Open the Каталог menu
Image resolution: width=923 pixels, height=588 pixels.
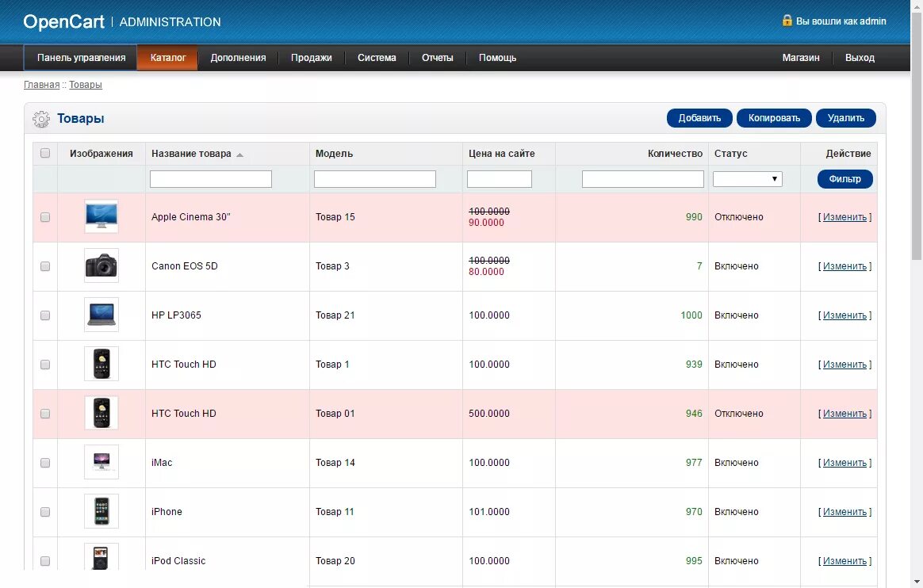tap(168, 58)
